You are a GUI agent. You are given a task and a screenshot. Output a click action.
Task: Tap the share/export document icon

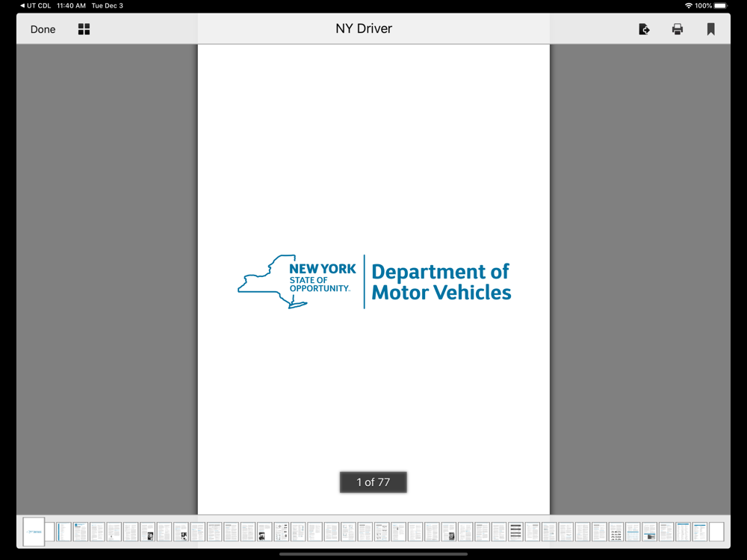pos(644,30)
